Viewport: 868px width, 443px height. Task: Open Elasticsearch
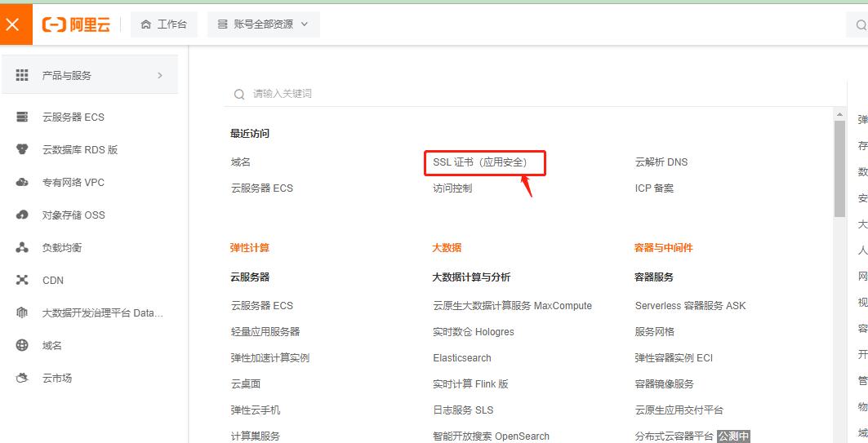461,358
